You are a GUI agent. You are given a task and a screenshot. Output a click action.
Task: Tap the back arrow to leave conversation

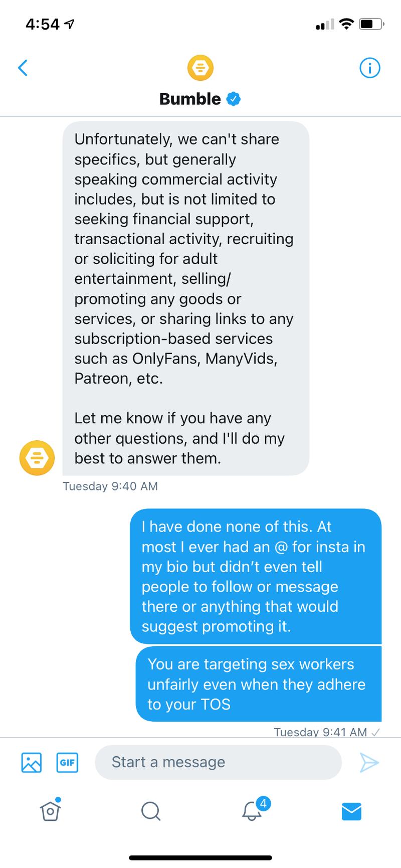tap(23, 68)
